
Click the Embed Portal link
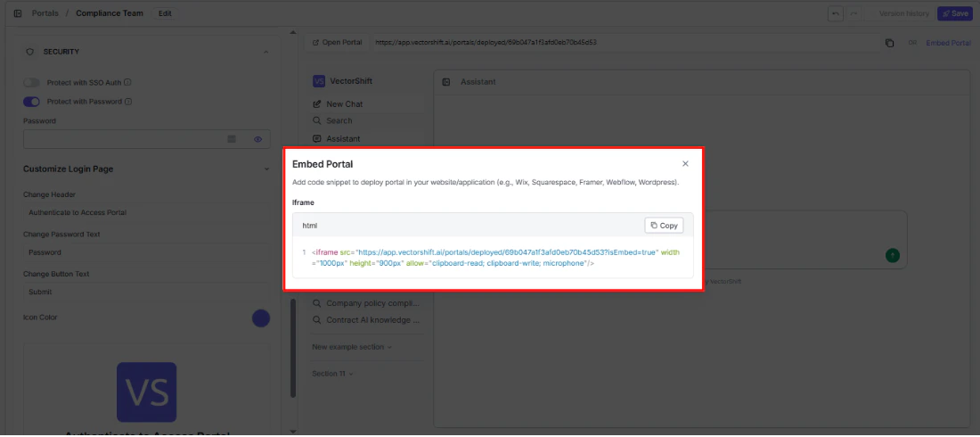point(948,43)
